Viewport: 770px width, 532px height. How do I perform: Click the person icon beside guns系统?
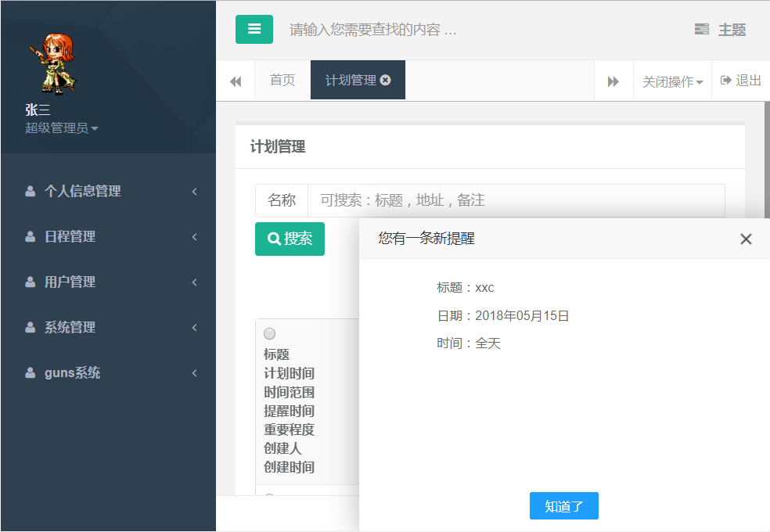(30, 373)
